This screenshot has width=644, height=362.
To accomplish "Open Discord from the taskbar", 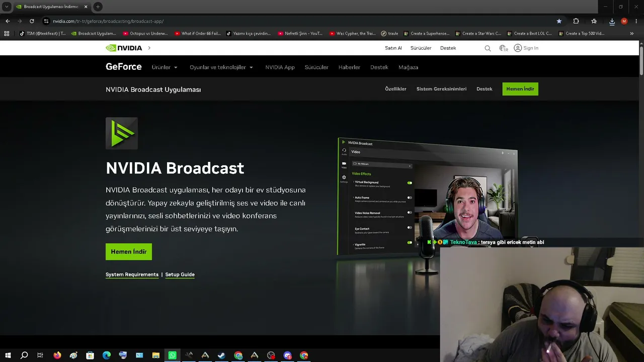I will point(287,355).
